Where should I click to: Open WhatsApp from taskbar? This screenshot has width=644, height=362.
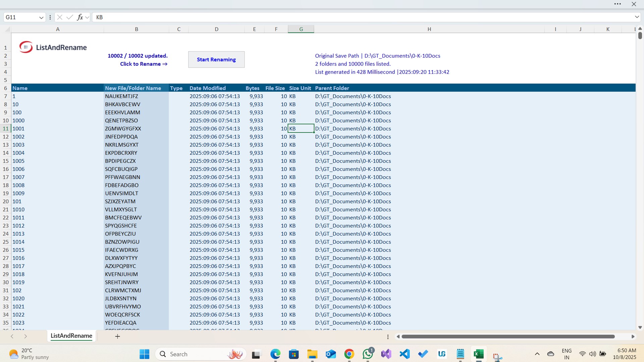click(368, 354)
